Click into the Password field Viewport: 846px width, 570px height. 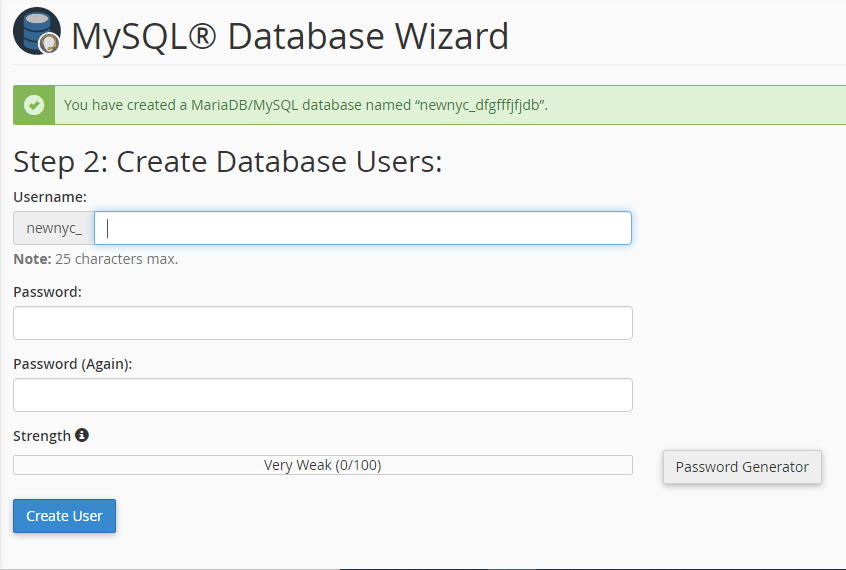(x=323, y=323)
